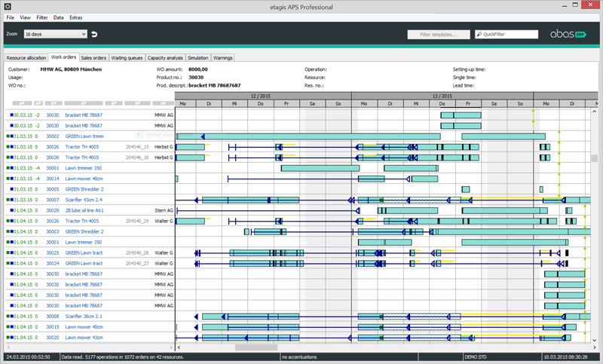Image resolution: width=603 pixels, height=364 pixels.
Task: Click the green status marker of GREEN Lawn trimm row
Action: click(8, 136)
